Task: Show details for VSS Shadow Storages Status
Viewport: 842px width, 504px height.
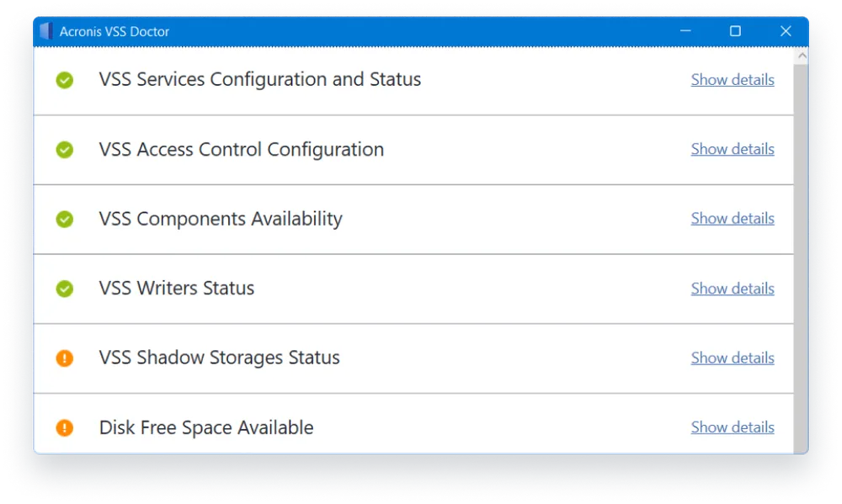Action: click(732, 358)
